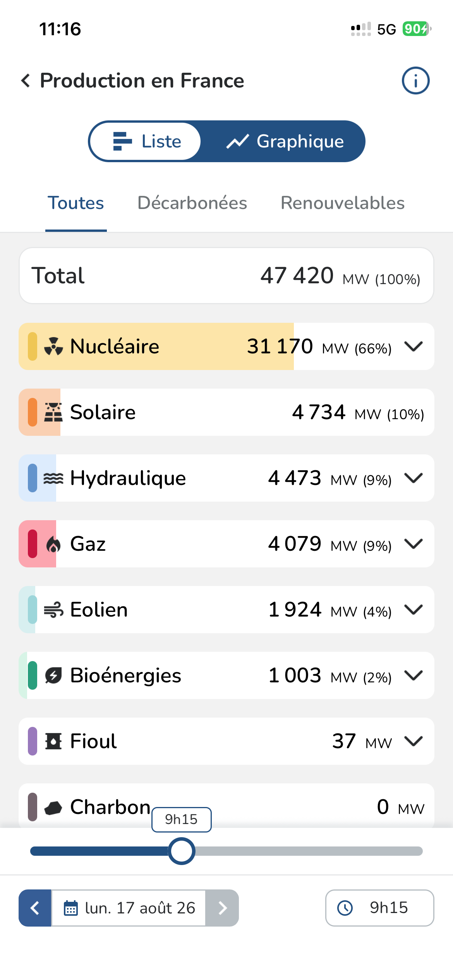Expand the Fioul row chevron
This screenshot has height=980, width=453.
click(414, 741)
